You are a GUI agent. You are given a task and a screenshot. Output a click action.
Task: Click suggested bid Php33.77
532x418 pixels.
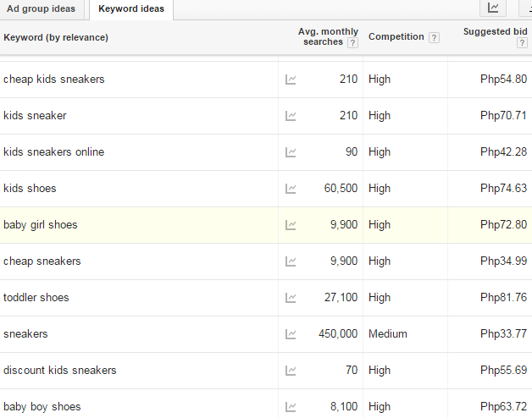(x=503, y=334)
